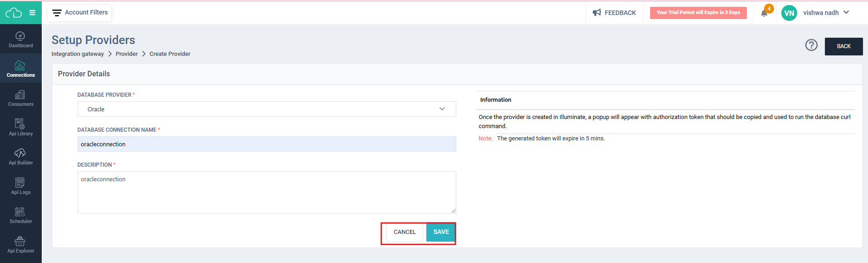Open Consumers in sidebar

point(21,98)
